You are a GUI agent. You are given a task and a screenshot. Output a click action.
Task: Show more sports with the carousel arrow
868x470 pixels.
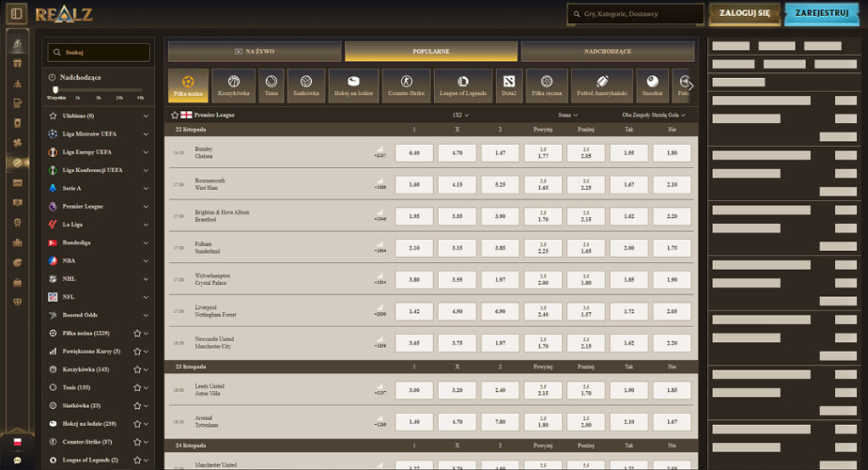[x=690, y=86]
